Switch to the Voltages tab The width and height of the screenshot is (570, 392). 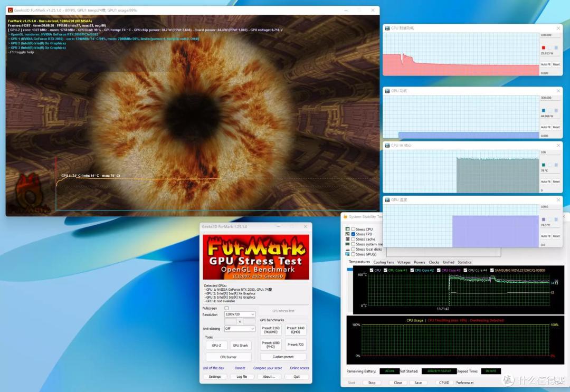(x=404, y=262)
